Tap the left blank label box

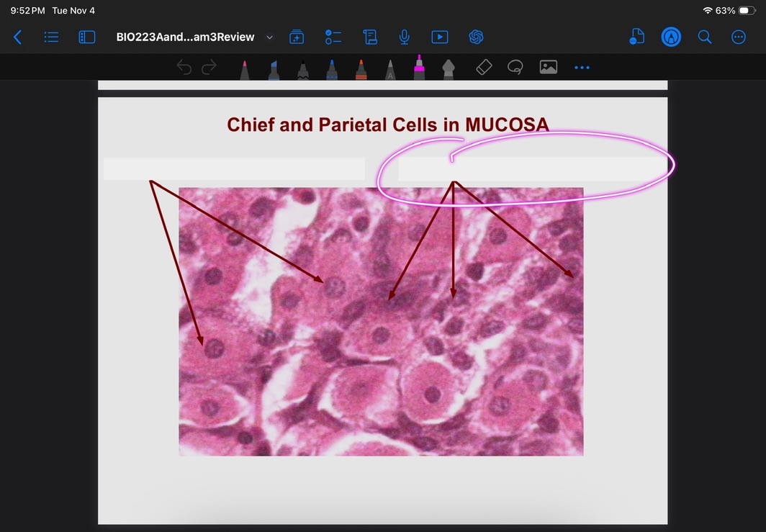(234, 168)
